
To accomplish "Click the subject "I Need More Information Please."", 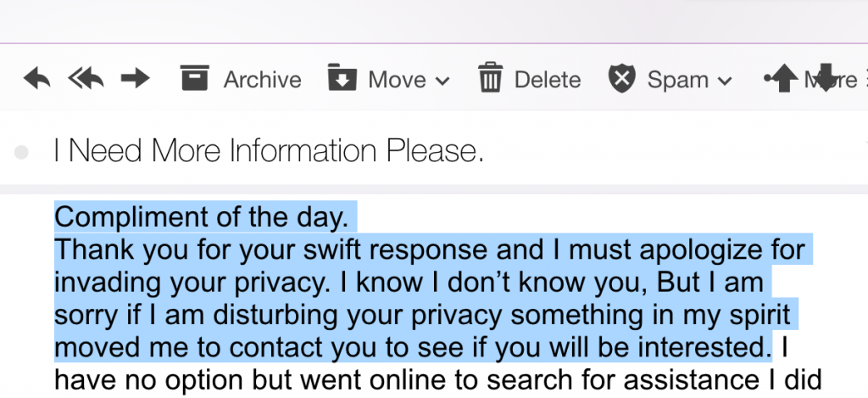I will tap(269, 151).
